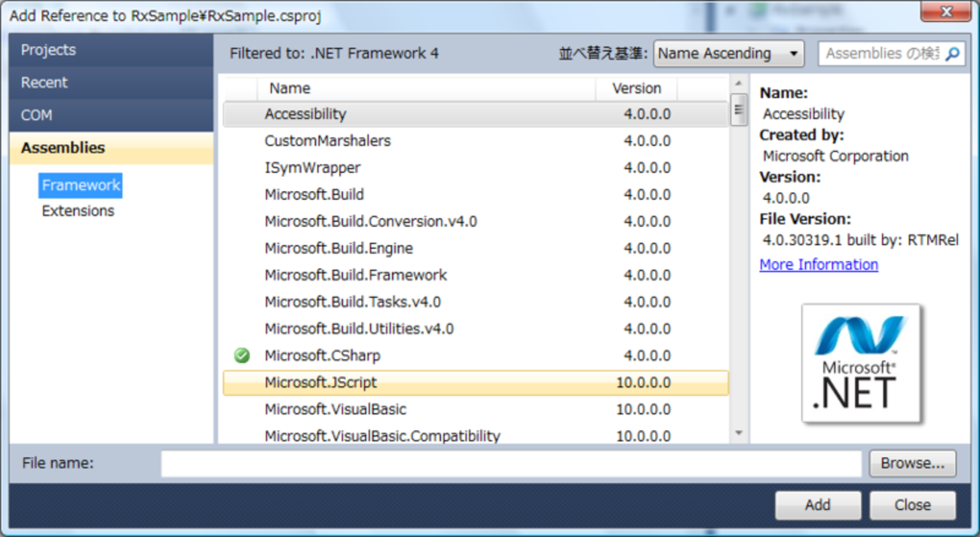Select the Microsoft.JScript assembly
The height and width of the screenshot is (537, 980).
point(476,383)
